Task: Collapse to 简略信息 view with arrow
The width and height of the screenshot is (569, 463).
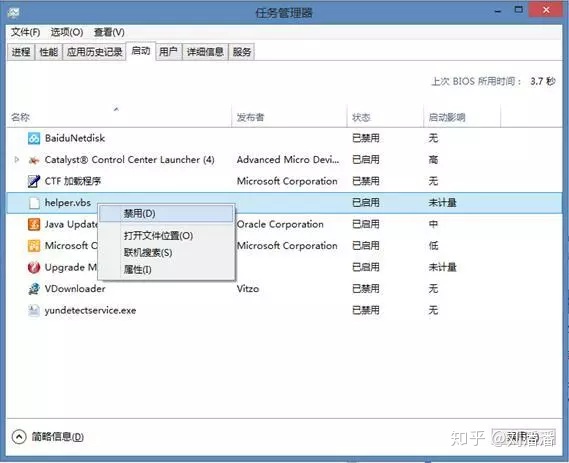Action: (19, 437)
